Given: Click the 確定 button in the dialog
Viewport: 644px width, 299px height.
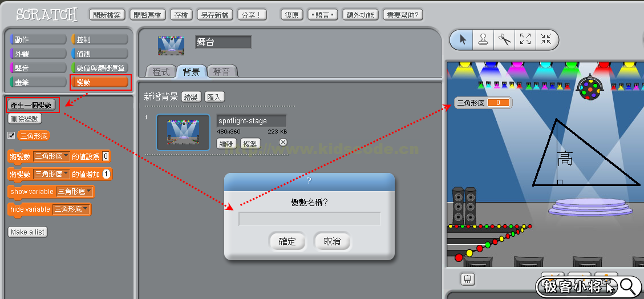Looking at the screenshot, I should click(287, 241).
